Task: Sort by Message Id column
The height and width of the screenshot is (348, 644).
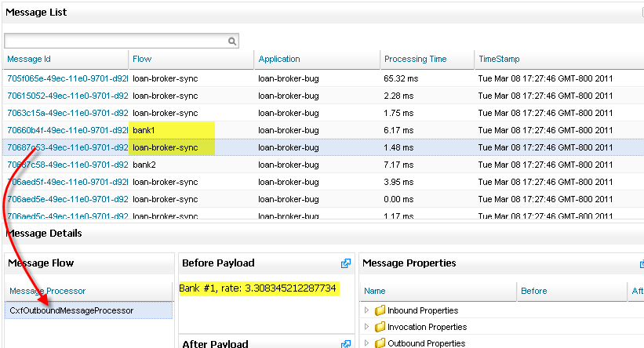Action: (x=29, y=59)
